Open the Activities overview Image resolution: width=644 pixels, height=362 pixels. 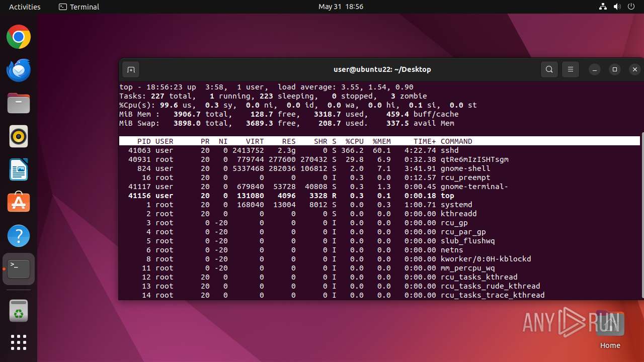pyautogui.click(x=25, y=7)
